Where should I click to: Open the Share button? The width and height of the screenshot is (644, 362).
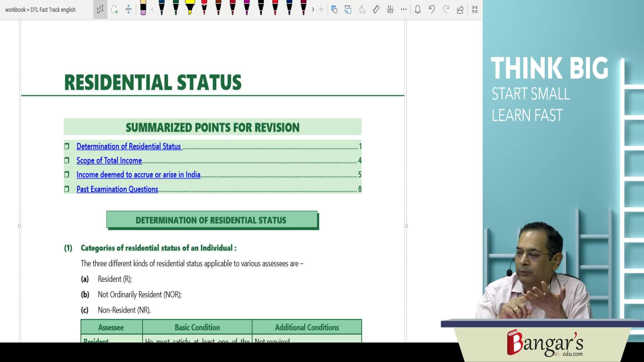click(x=460, y=9)
